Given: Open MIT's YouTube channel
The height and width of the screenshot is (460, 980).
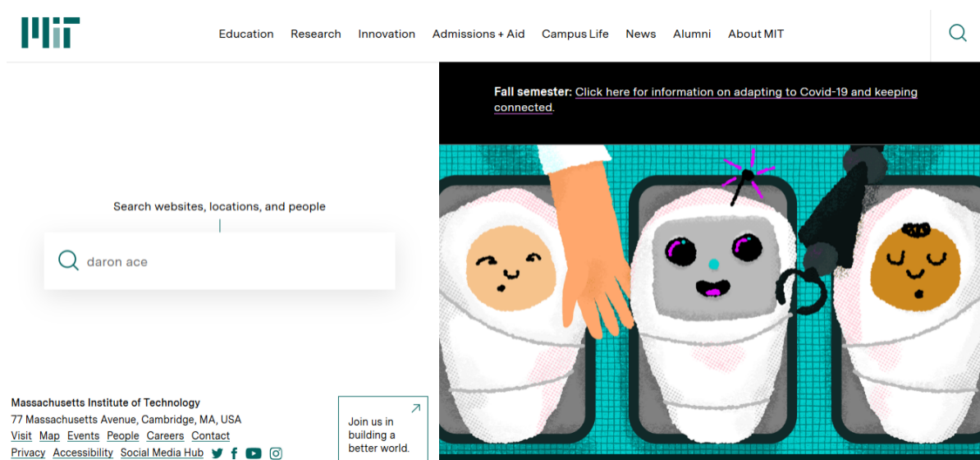Looking at the screenshot, I should click(x=254, y=453).
